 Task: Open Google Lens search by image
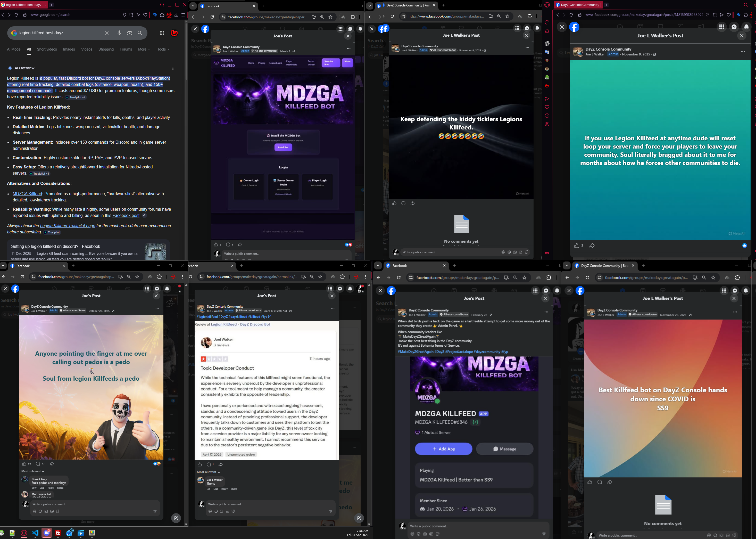click(130, 33)
